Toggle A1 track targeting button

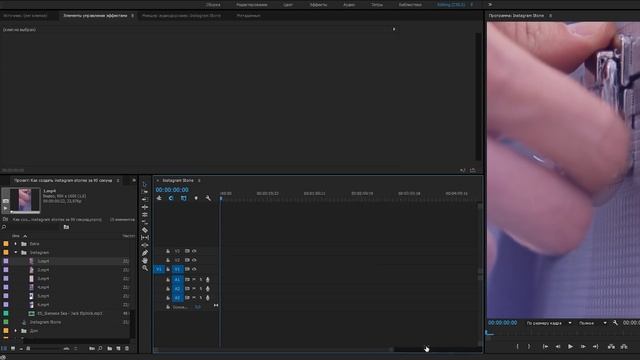[x=177, y=280]
